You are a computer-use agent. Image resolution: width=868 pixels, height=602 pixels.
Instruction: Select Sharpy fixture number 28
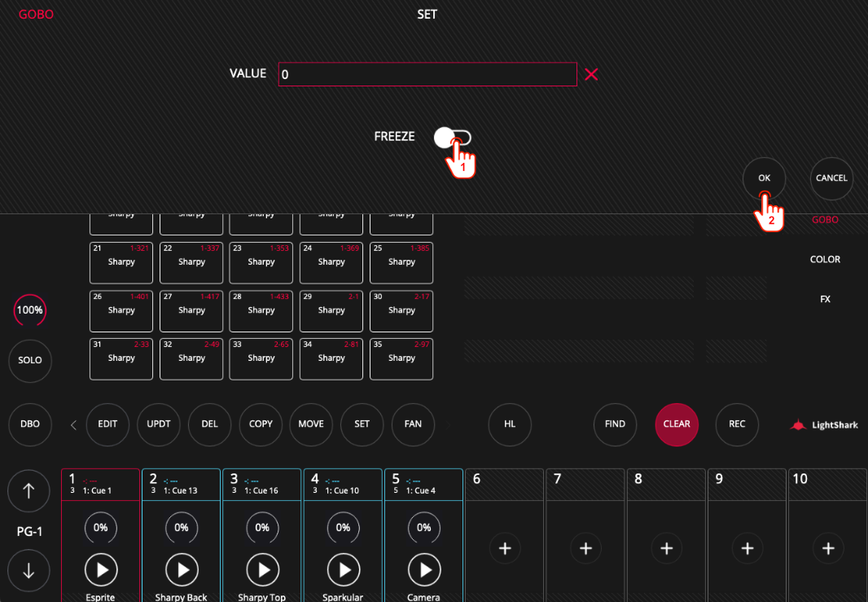coord(261,310)
